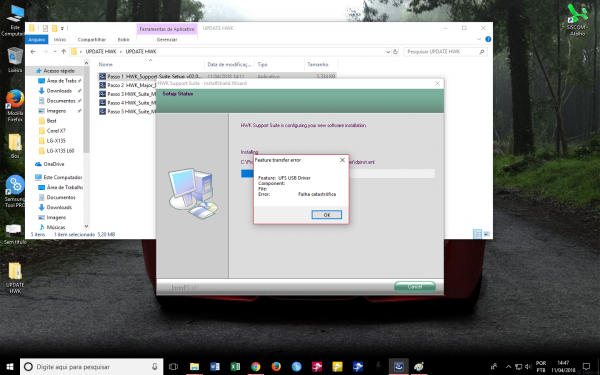Refresh the UPDATE HWK folder

396,52
